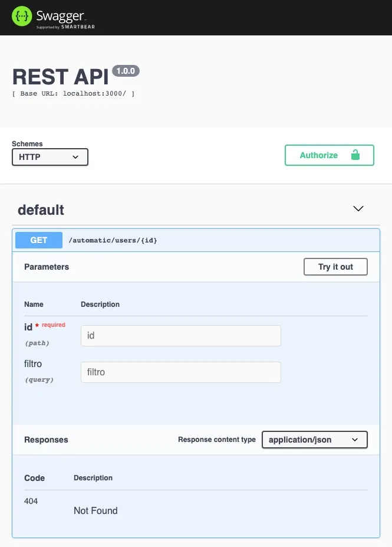This screenshot has height=547, width=392.
Task: Open the Response content type dropdown
Action: coord(314,440)
